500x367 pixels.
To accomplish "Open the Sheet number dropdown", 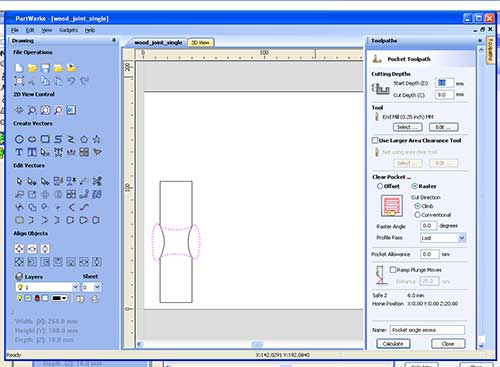I will coord(97,287).
